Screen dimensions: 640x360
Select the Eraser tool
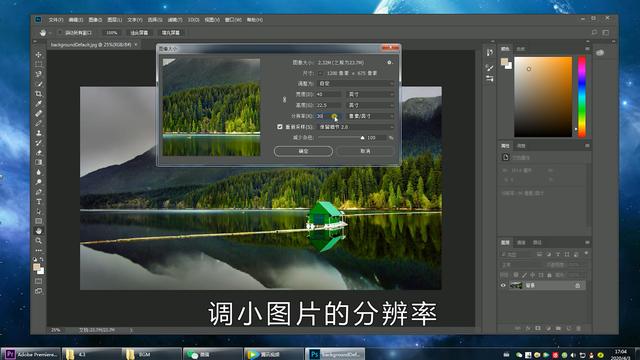pyautogui.click(x=39, y=152)
